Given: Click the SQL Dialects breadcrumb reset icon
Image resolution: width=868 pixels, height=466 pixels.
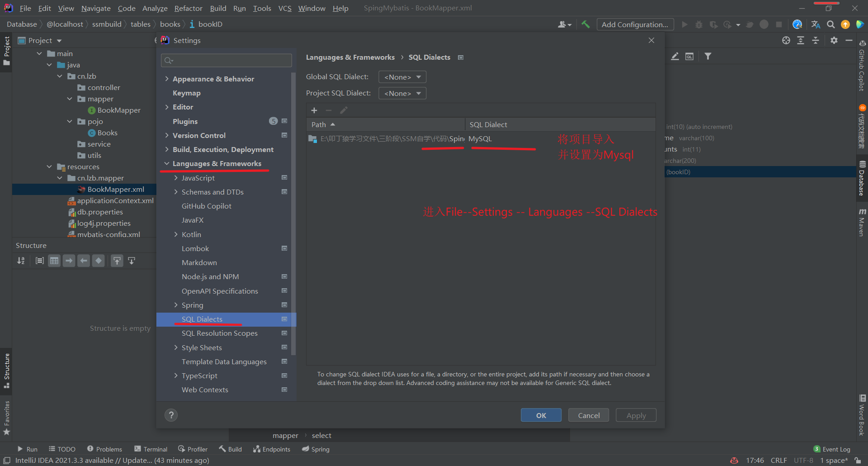Looking at the screenshot, I should click(x=461, y=57).
